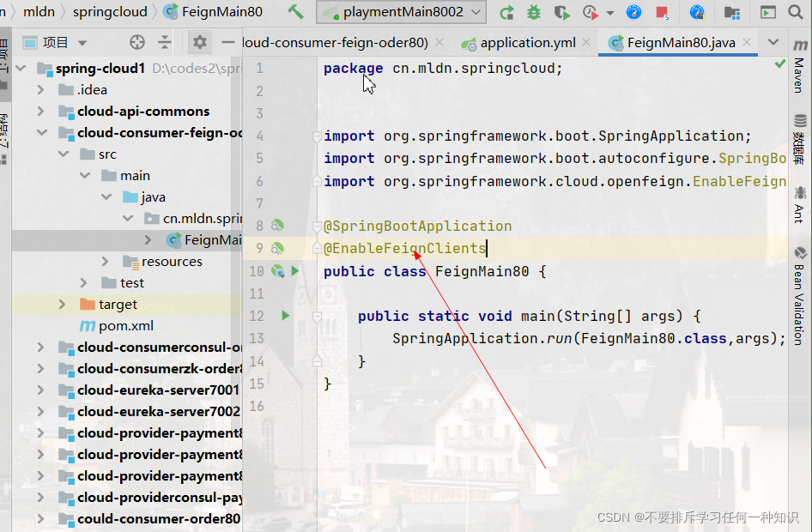812x532 pixels.
Task: Switch to the cloud-consumer-feign-oder80 pom tab
Action: point(336,43)
